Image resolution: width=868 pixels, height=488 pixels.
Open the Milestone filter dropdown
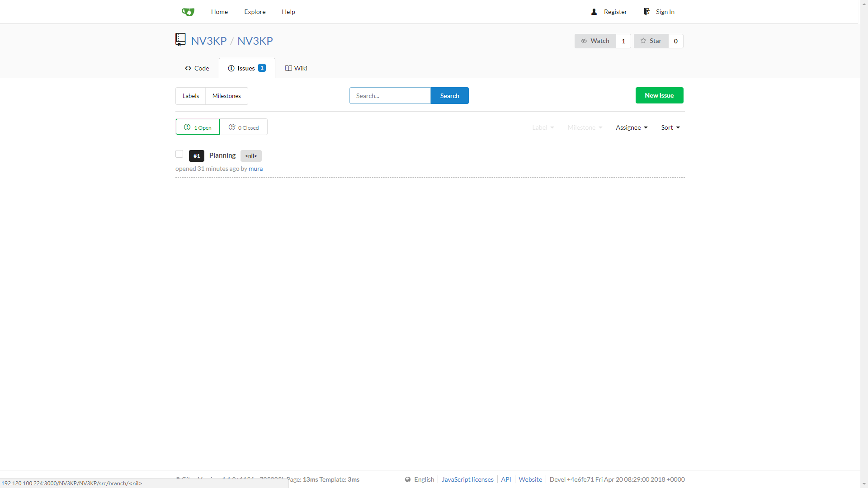[584, 127]
